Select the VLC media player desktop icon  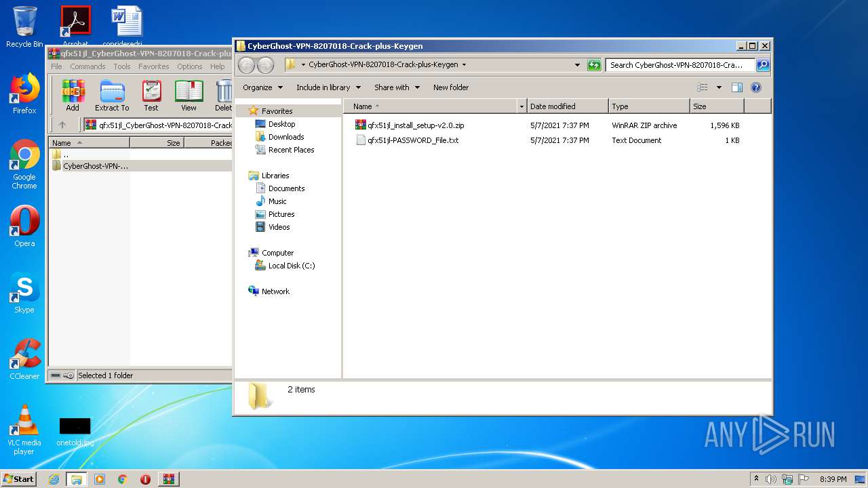24,430
